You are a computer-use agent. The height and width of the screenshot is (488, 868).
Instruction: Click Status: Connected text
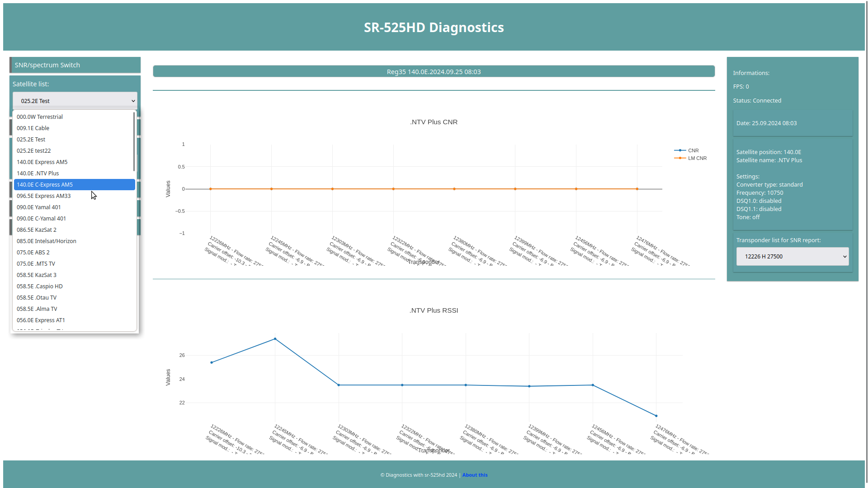coord(757,100)
